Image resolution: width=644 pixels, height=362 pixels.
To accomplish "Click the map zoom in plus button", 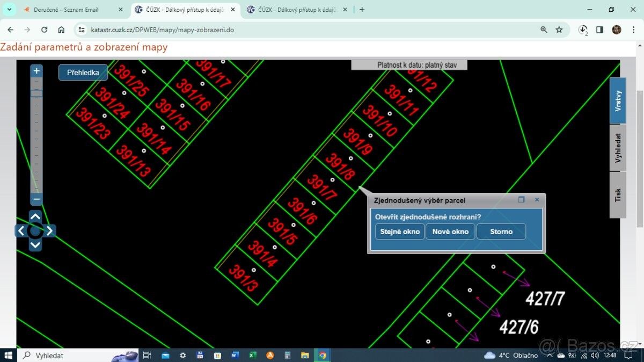I will (36, 71).
